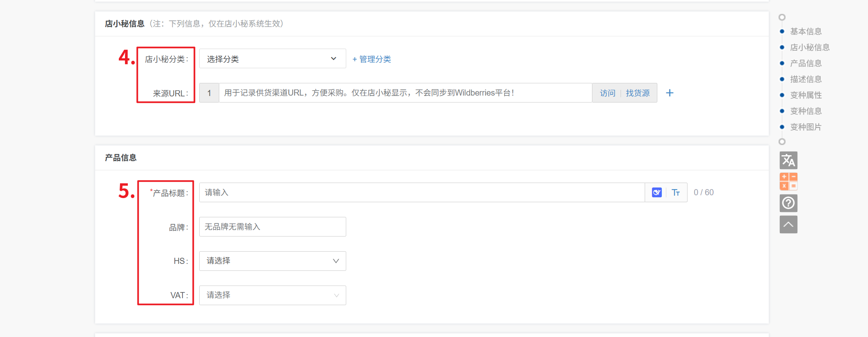Viewport: 868px width, 337px height.
Task: Open the orange calculator tool icon
Action: pos(788,181)
